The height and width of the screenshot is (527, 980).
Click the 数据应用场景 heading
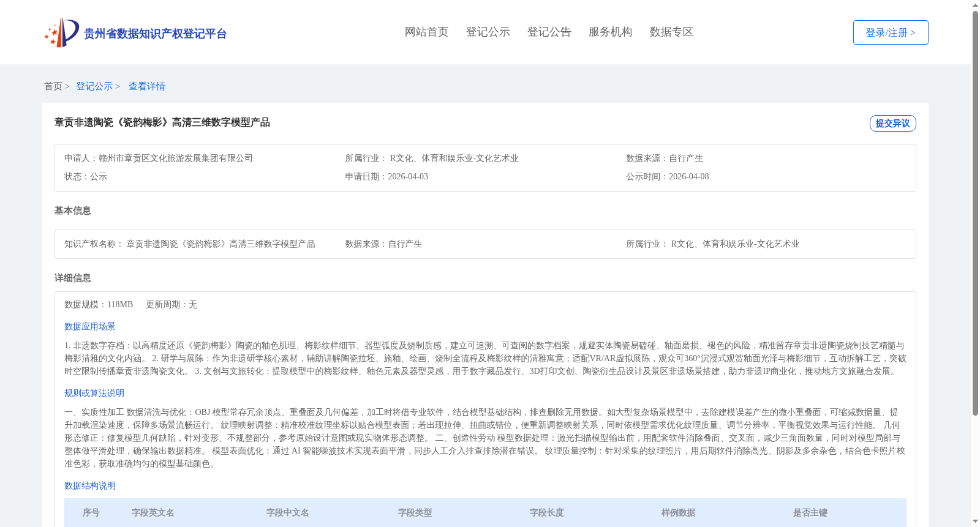(90, 326)
